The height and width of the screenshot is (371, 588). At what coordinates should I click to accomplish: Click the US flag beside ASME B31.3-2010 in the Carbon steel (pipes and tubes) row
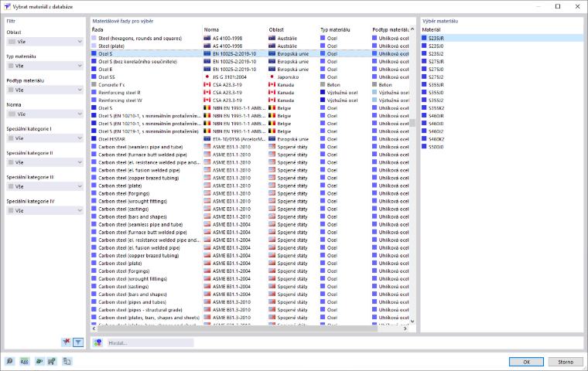[207, 301]
